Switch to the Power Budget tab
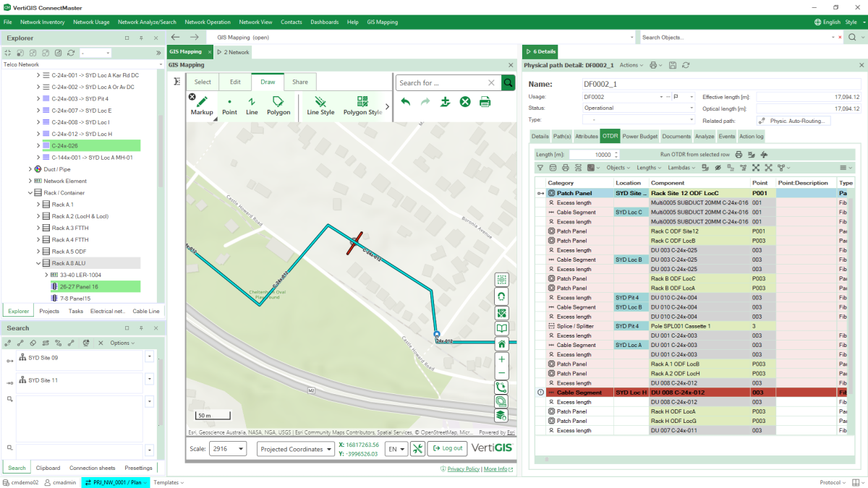The image size is (868, 488). [639, 136]
